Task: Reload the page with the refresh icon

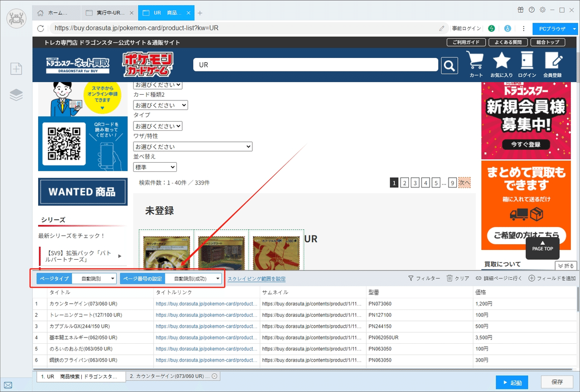Action: coord(41,28)
